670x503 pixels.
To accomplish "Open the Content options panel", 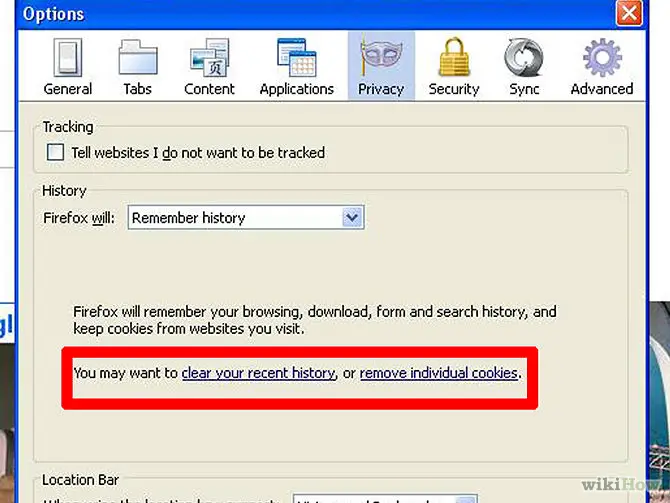I will click(x=209, y=66).
